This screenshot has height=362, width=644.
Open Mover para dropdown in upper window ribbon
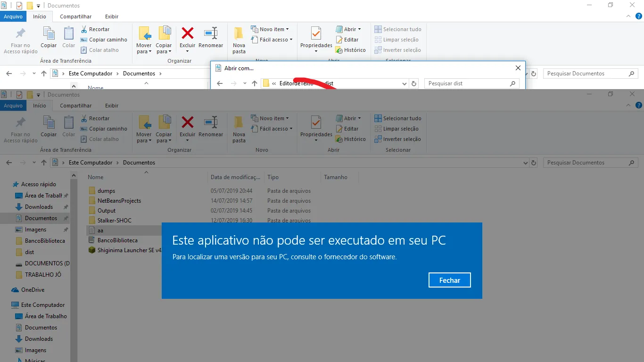coord(144,49)
